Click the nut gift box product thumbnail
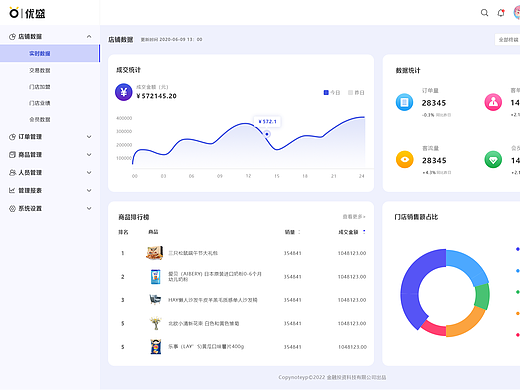The width and height of the screenshot is (520, 390). click(x=155, y=253)
